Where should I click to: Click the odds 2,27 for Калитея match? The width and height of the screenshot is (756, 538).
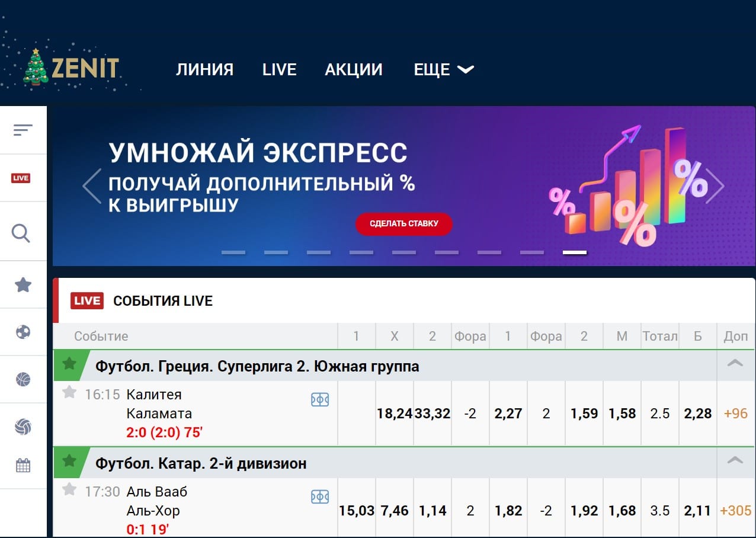tap(508, 414)
